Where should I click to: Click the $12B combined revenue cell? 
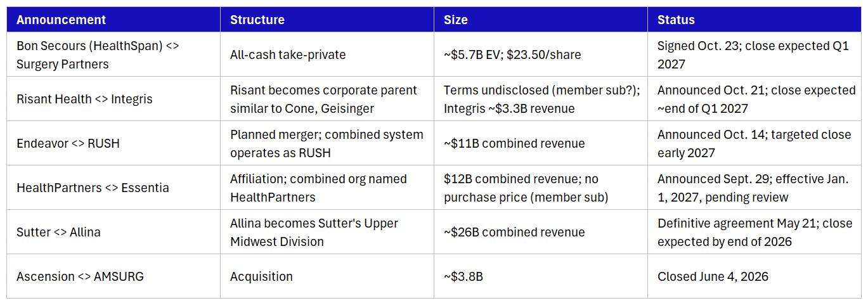[x=541, y=188]
